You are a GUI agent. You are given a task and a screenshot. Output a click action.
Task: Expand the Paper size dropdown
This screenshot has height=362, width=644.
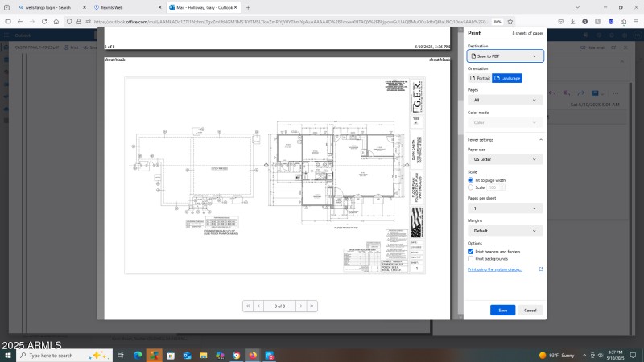(505, 159)
